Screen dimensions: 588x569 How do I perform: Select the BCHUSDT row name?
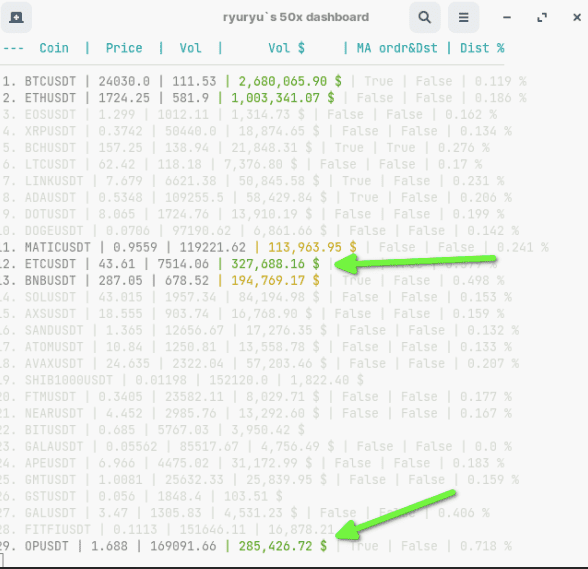pos(50,148)
